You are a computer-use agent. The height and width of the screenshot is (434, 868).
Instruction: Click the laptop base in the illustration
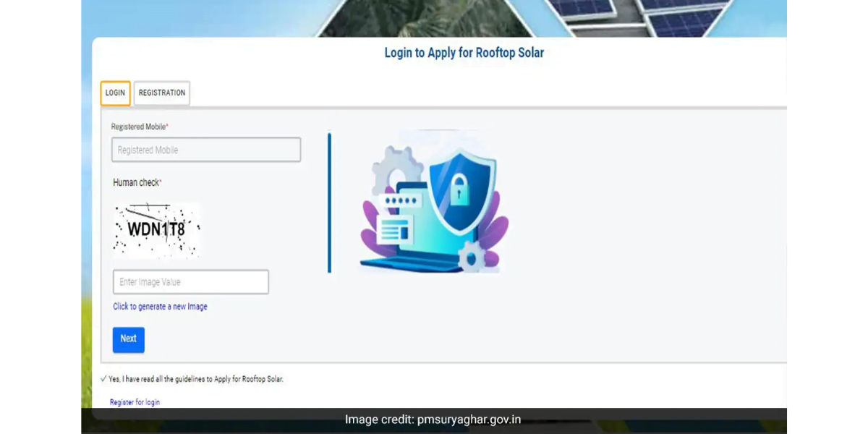tap(415, 264)
